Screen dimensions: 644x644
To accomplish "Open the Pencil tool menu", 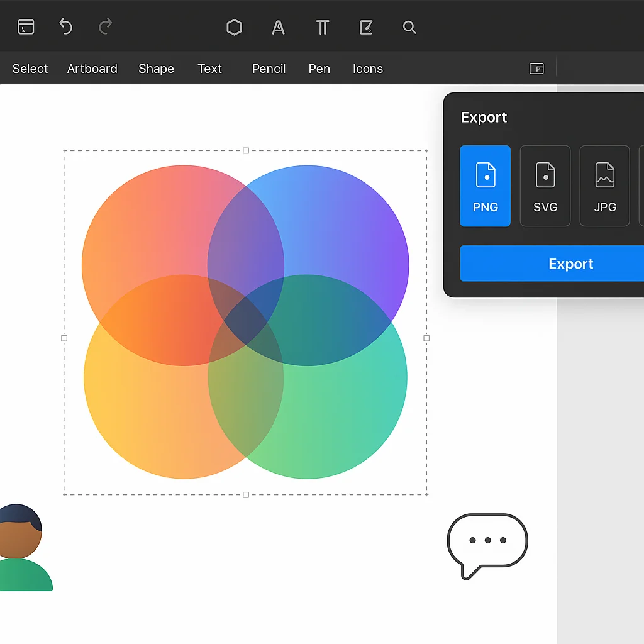I will click(x=269, y=69).
